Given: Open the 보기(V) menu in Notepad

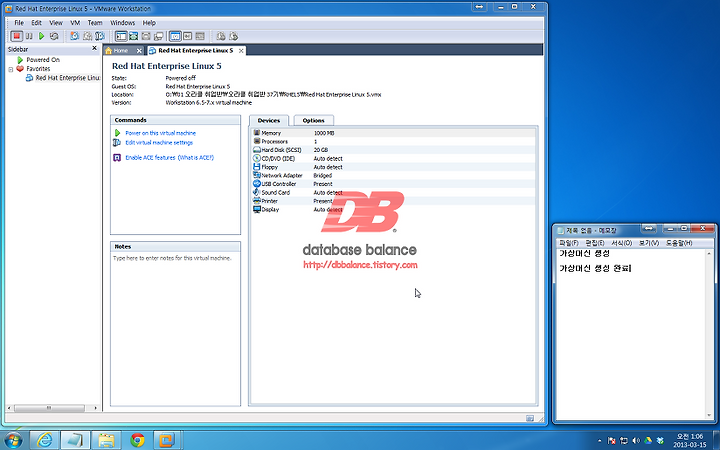Looking at the screenshot, I should [648, 243].
